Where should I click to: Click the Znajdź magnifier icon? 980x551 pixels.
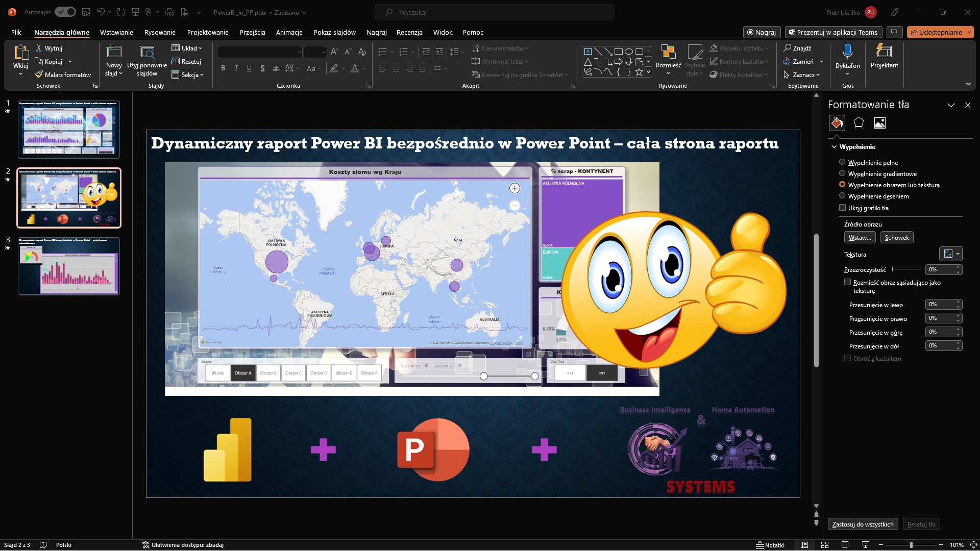pos(787,48)
